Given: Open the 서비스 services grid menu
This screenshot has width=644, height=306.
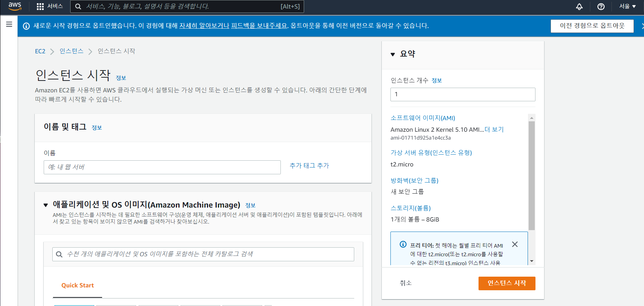Looking at the screenshot, I should 50,6.
